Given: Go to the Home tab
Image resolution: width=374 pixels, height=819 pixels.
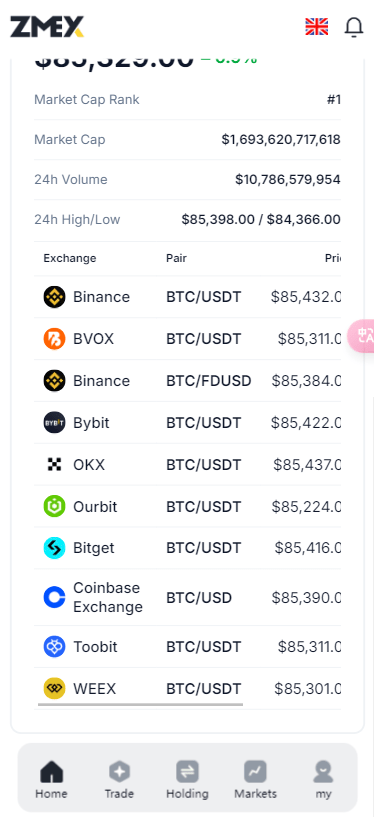Looking at the screenshot, I should click(51, 780).
